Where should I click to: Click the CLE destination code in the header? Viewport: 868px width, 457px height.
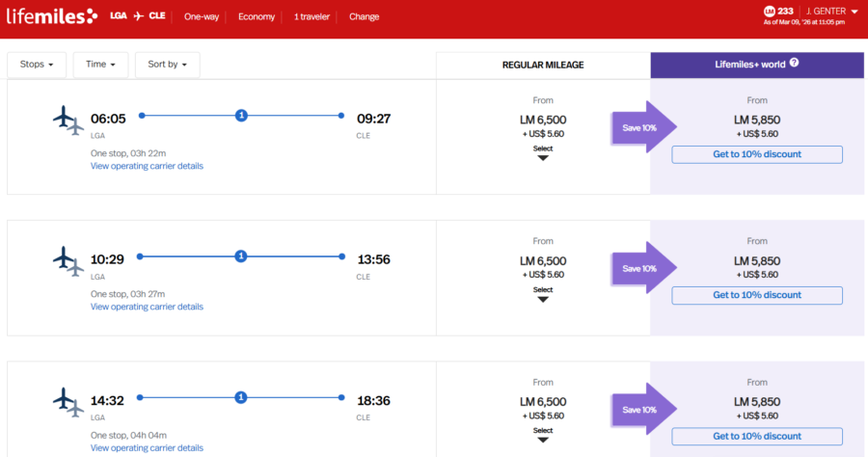click(x=157, y=16)
